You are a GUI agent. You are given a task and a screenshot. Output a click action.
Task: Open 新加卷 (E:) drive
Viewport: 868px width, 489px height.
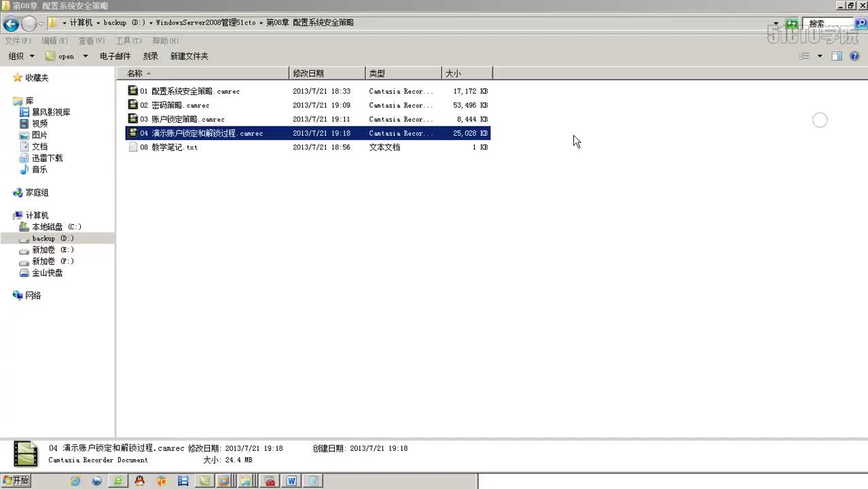point(53,250)
